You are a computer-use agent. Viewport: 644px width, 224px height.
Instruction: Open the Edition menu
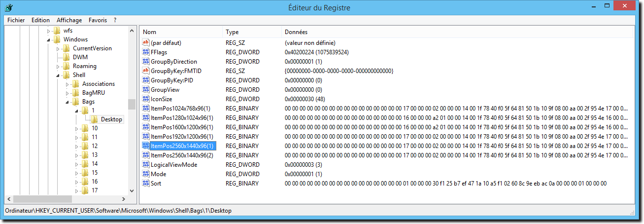pos(40,20)
